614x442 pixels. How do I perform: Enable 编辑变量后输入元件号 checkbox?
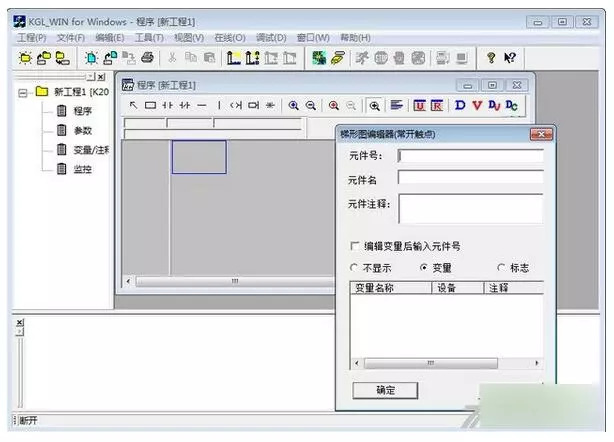point(355,246)
